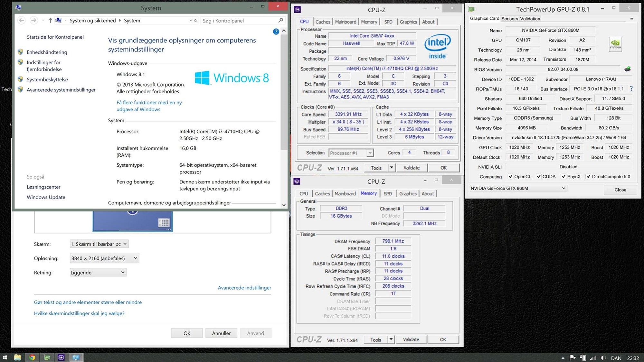Open Google Chrome from the taskbar
This screenshot has height=362, width=644.
(x=32, y=357)
